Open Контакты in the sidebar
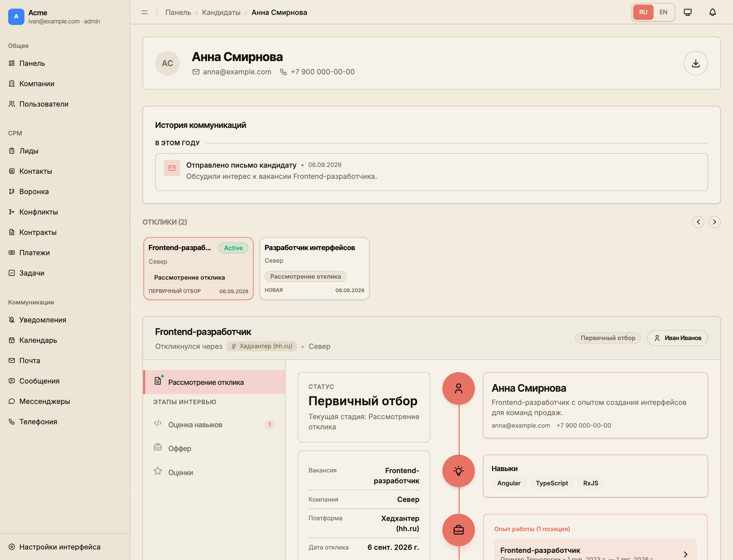 coord(65,171)
